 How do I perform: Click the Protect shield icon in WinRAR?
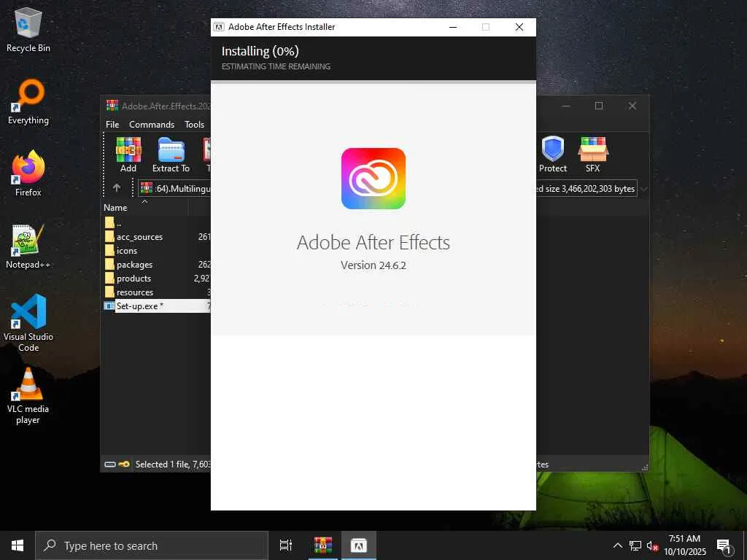pyautogui.click(x=553, y=155)
